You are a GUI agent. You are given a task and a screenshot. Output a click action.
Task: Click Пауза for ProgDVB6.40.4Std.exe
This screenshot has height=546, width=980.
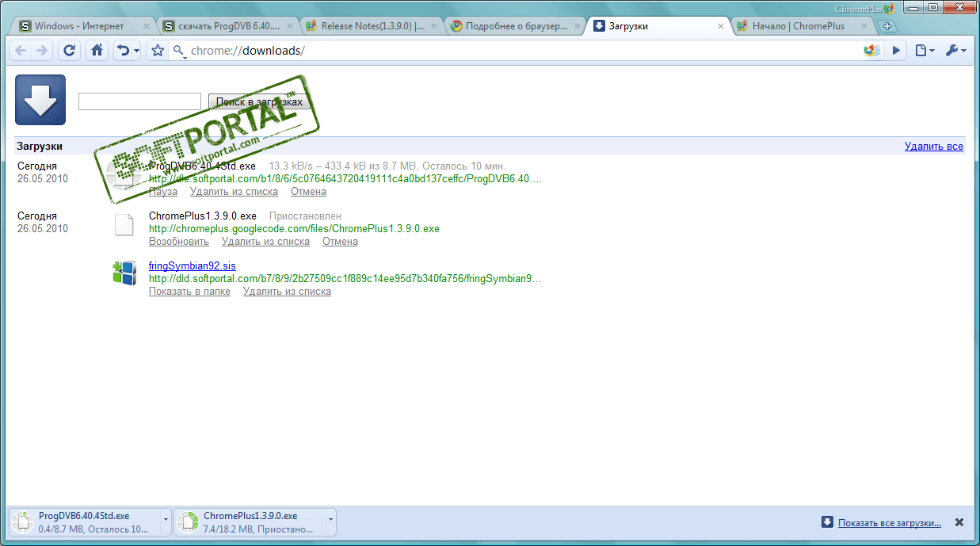(x=163, y=192)
